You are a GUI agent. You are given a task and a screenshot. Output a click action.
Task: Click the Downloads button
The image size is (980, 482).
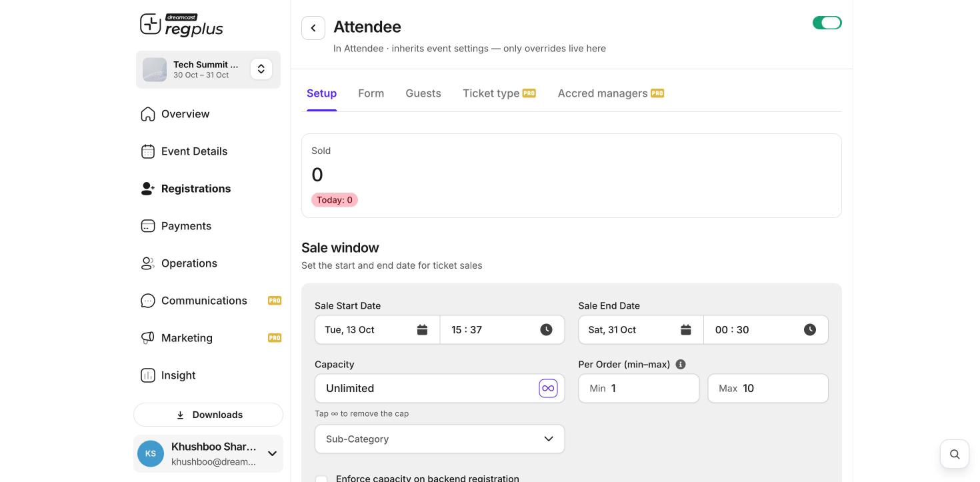coord(208,415)
